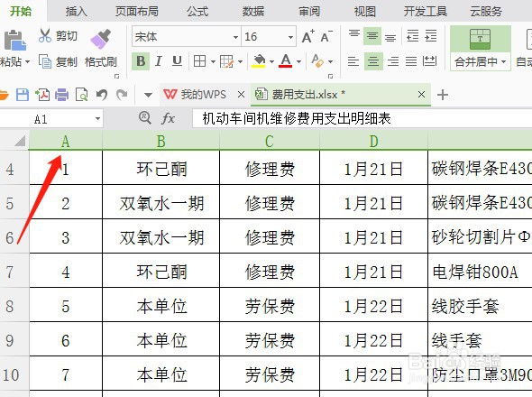Click the select-all corner triangle

click(x=20, y=141)
